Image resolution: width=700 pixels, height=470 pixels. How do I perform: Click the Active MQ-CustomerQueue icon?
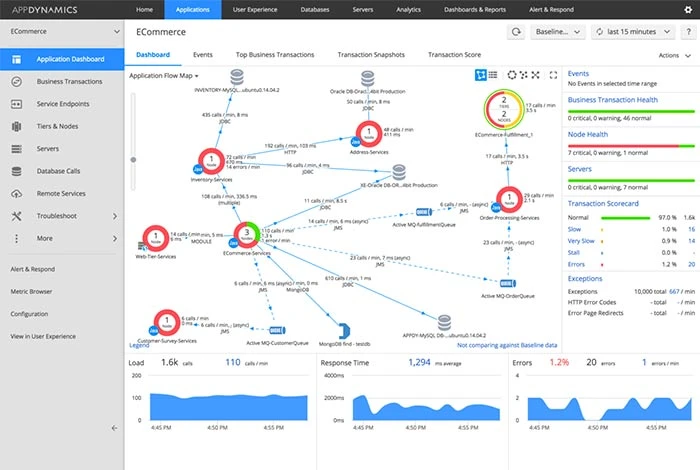point(277,330)
